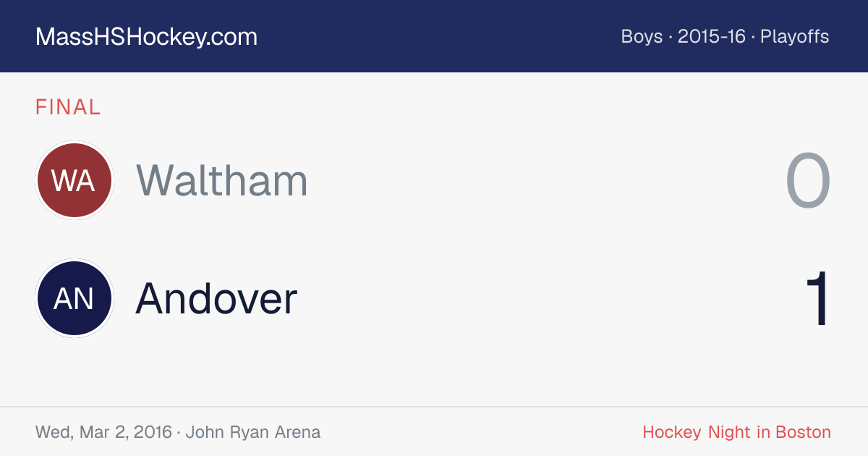
Task: Click the 2015-16 season label in header
Action: pos(712,36)
